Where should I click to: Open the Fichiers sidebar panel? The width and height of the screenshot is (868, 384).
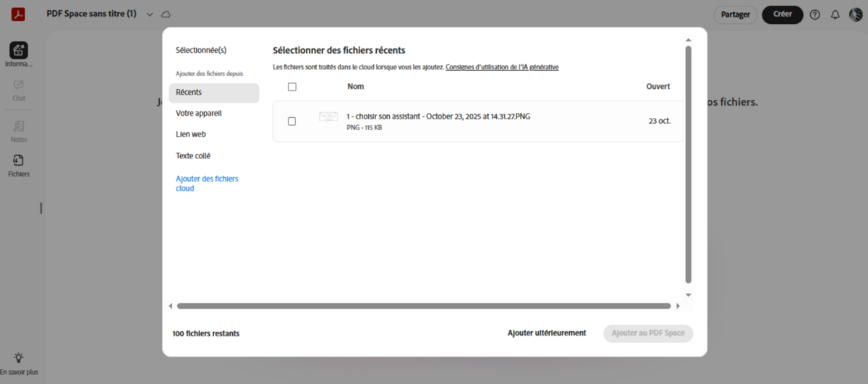point(19,166)
